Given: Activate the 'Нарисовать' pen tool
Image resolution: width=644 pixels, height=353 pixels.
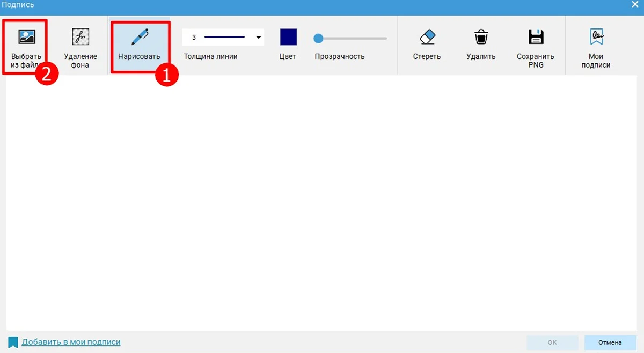Looking at the screenshot, I should pyautogui.click(x=140, y=36).
